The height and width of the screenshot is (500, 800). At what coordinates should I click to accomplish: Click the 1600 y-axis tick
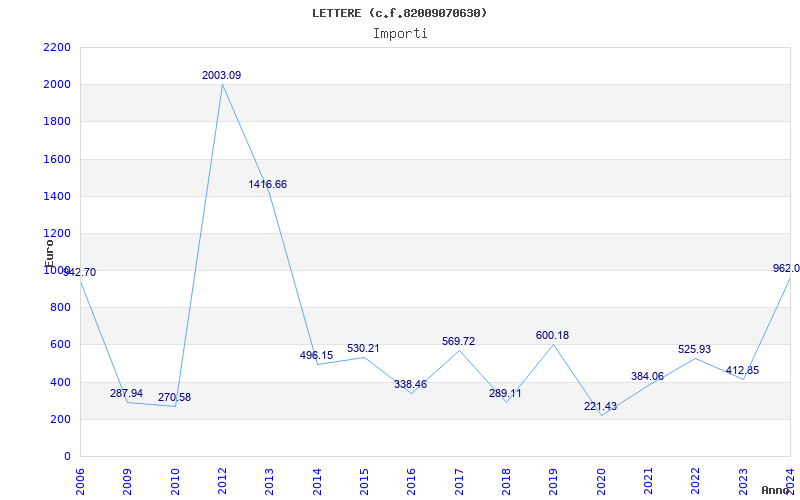coord(57,159)
